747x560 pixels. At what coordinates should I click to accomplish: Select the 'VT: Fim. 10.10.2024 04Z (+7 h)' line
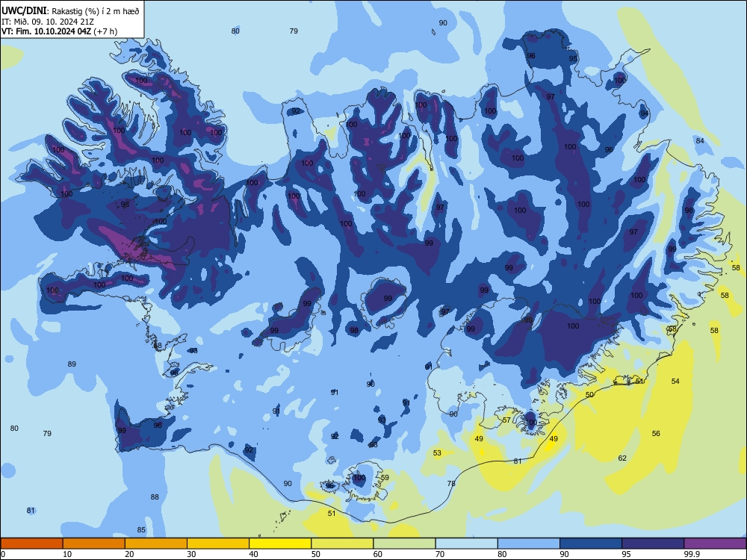click(59, 31)
